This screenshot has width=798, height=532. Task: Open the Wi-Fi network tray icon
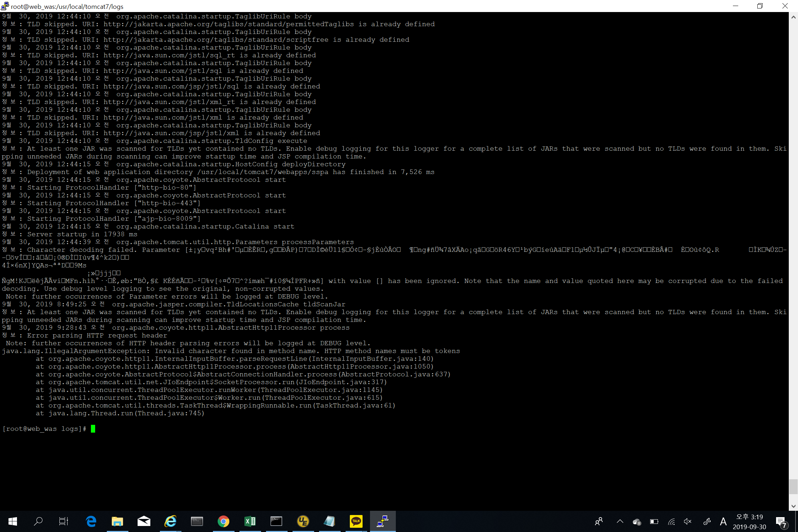coord(671,521)
